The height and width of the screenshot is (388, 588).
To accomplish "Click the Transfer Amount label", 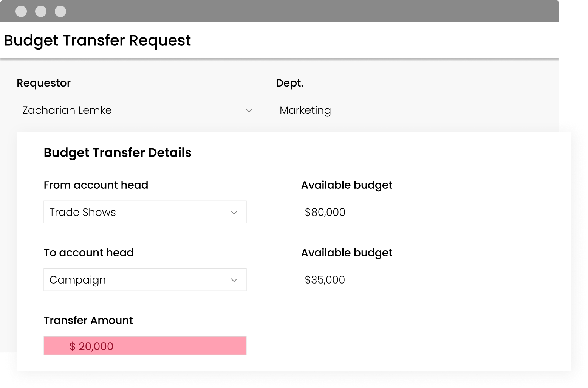I will (x=88, y=320).
